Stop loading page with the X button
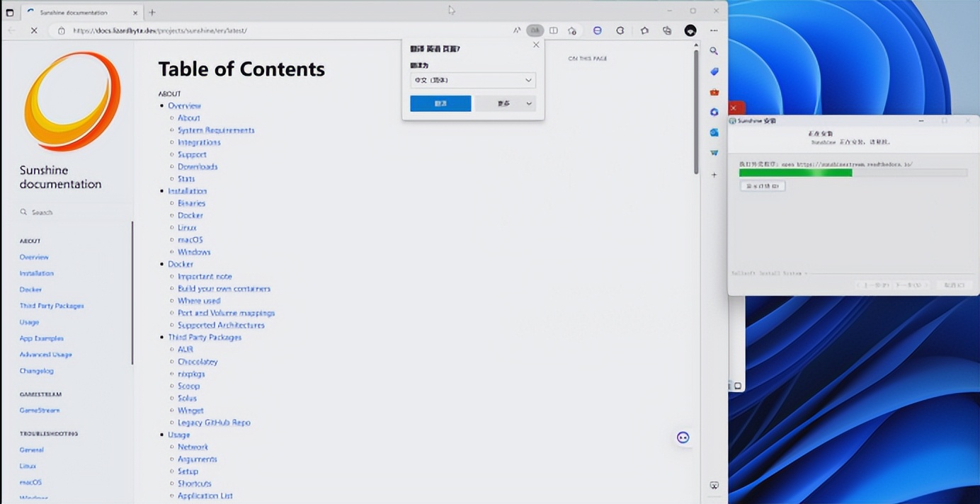 (34, 30)
